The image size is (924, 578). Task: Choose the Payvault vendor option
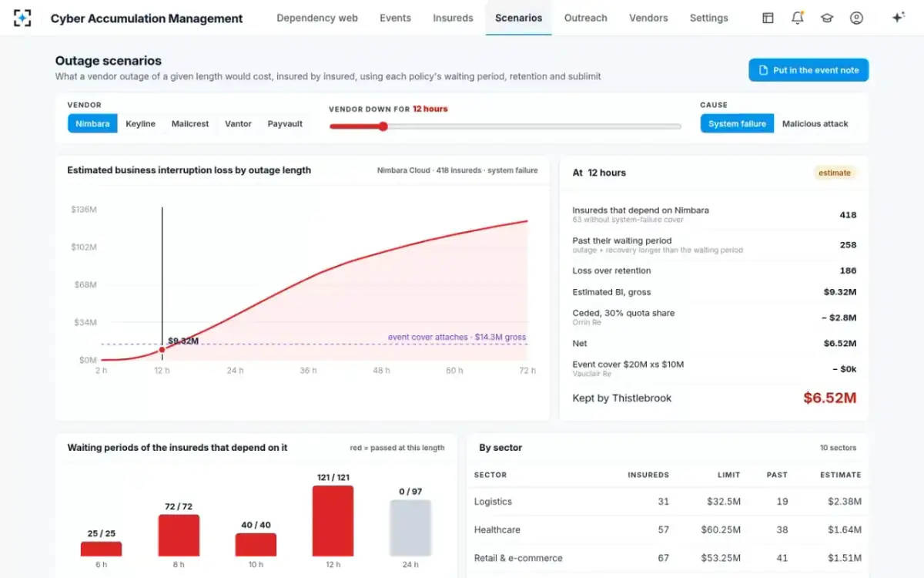[285, 123]
